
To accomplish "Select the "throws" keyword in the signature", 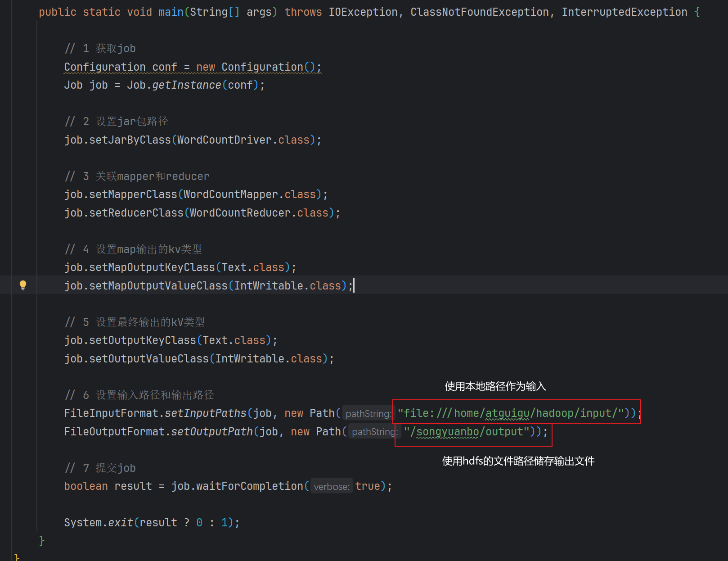I will [x=303, y=12].
